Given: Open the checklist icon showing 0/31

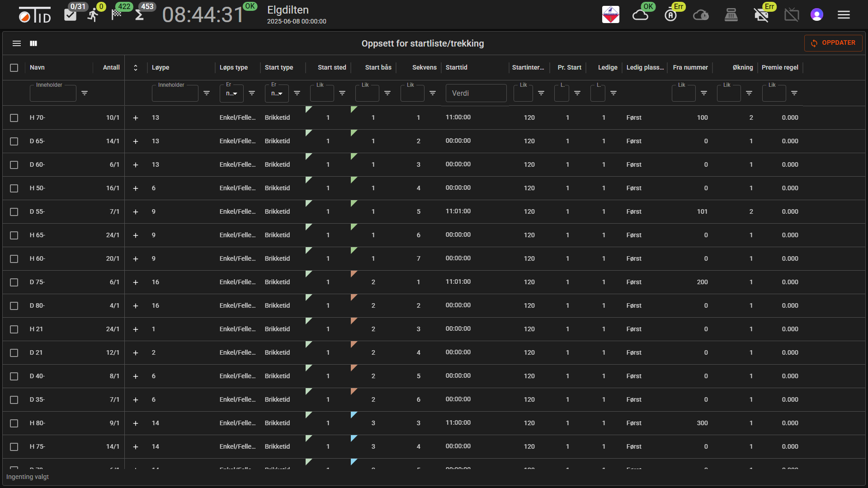Looking at the screenshot, I should click(70, 15).
